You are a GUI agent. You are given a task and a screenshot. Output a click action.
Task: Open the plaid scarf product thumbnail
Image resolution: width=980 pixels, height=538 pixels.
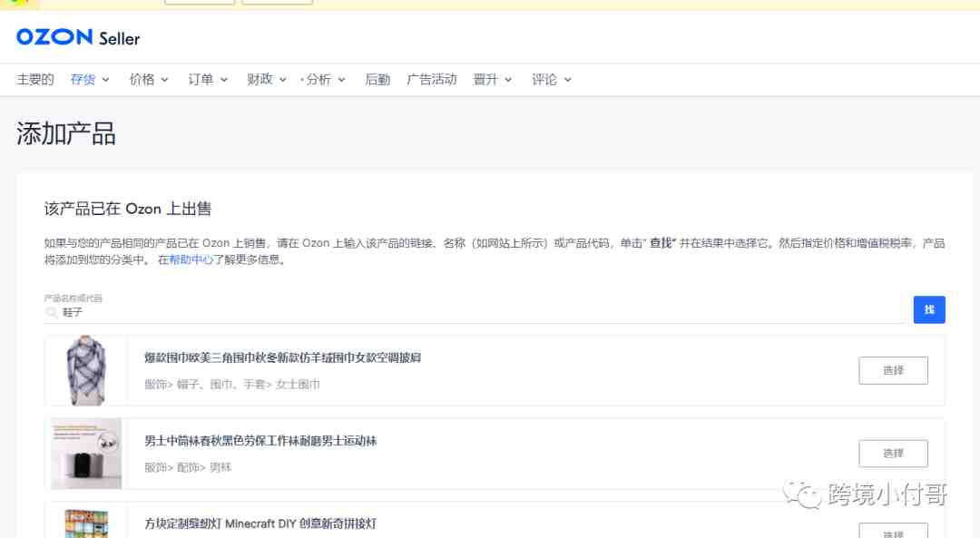pos(86,370)
